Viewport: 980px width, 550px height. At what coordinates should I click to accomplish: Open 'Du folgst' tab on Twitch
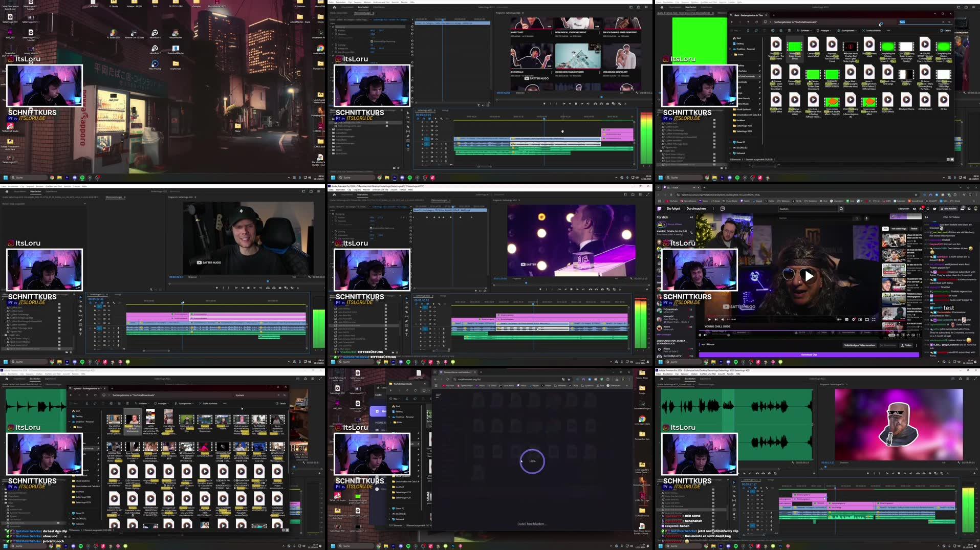[x=673, y=208]
